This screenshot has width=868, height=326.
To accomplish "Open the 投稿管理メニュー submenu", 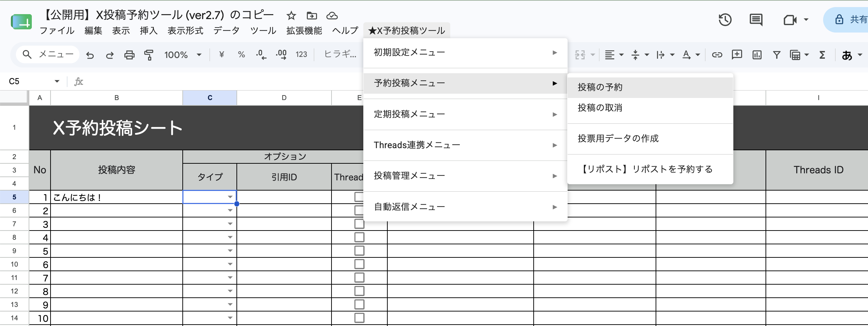I will tap(465, 176).
